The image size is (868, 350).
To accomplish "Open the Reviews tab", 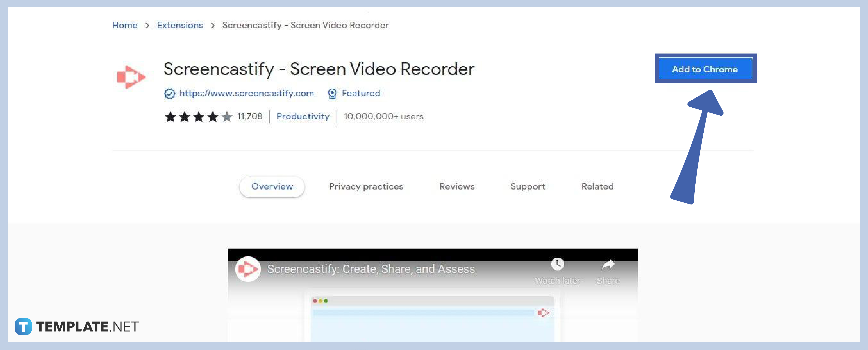I will point(457,187).
